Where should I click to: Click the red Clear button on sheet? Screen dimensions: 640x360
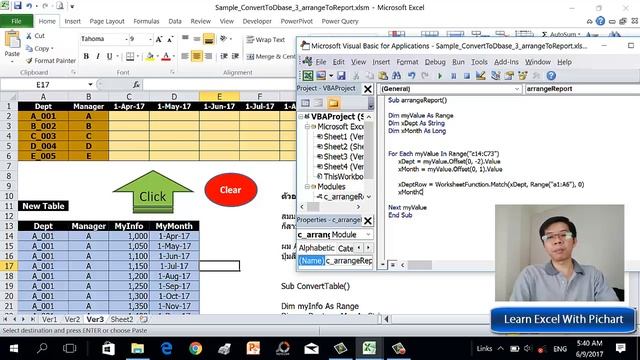(x=231, y=190)
